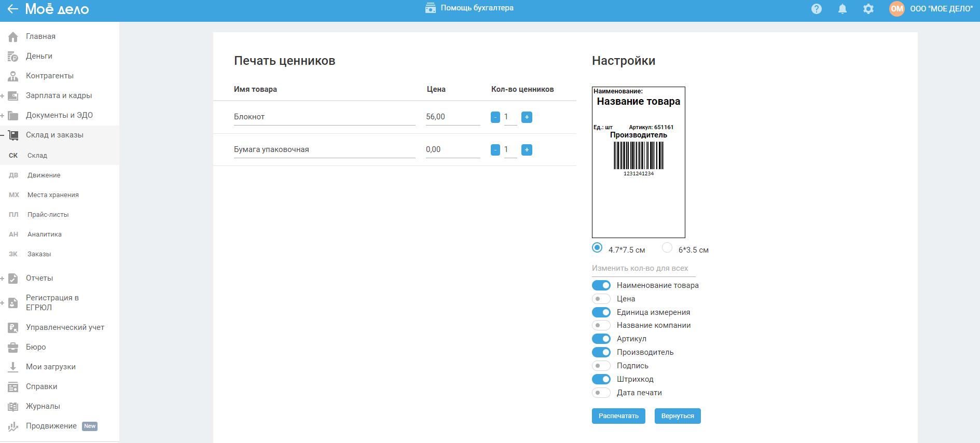Click the Мои загрузки download icon

pyautogui.click(x=13, y=367)
